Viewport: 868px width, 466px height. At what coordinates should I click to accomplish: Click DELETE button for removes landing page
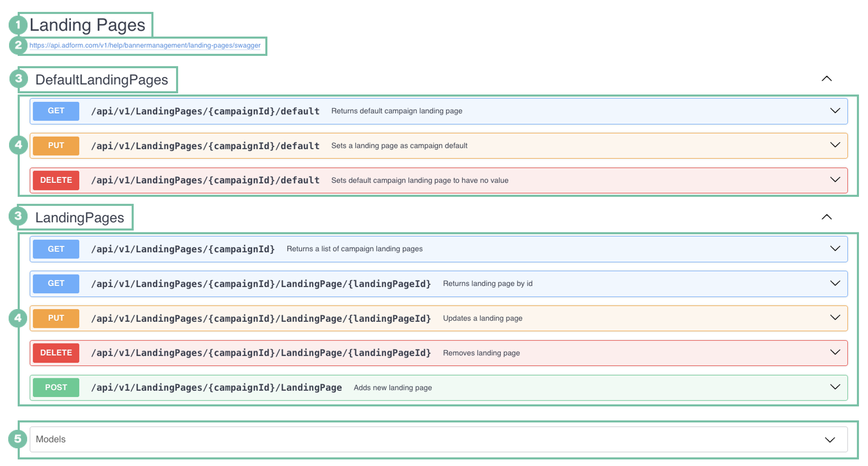[56, 353]
